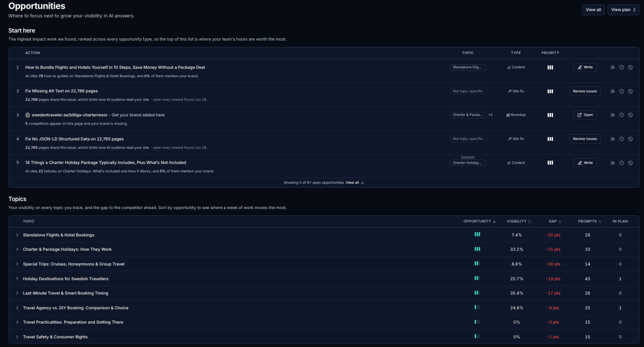Add '14 Things a Charter Holiday' row to plan
Viewport: 644px width, 347px height.
[x=612, y=163]
